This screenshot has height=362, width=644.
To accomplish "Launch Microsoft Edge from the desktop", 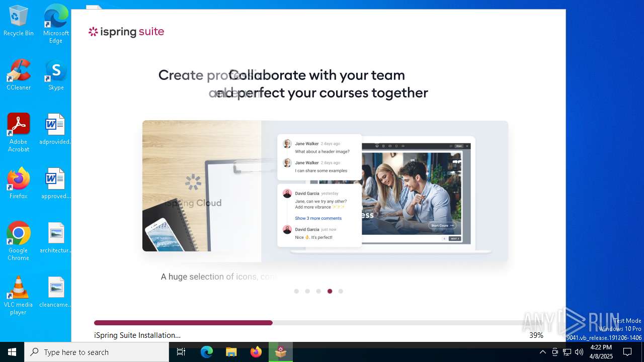I will (56, 24).
